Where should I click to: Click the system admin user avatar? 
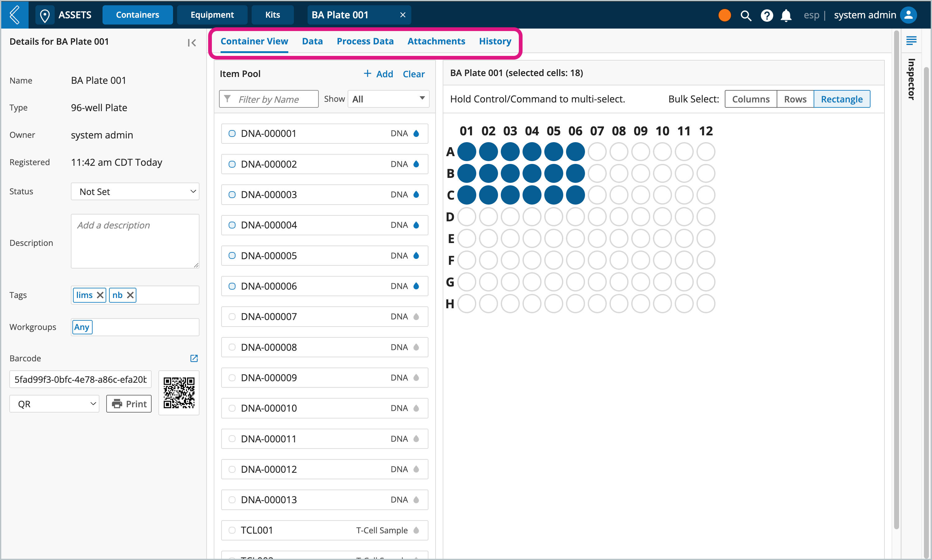[908, 15]
